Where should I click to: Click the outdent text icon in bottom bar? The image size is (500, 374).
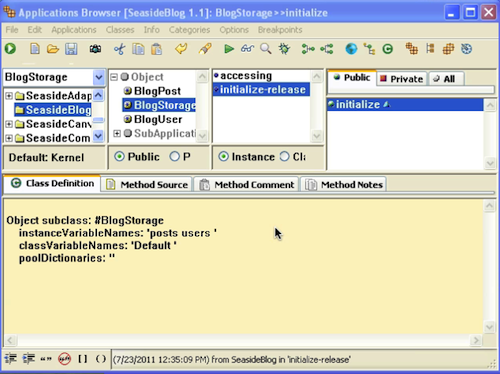pos(11,359)
